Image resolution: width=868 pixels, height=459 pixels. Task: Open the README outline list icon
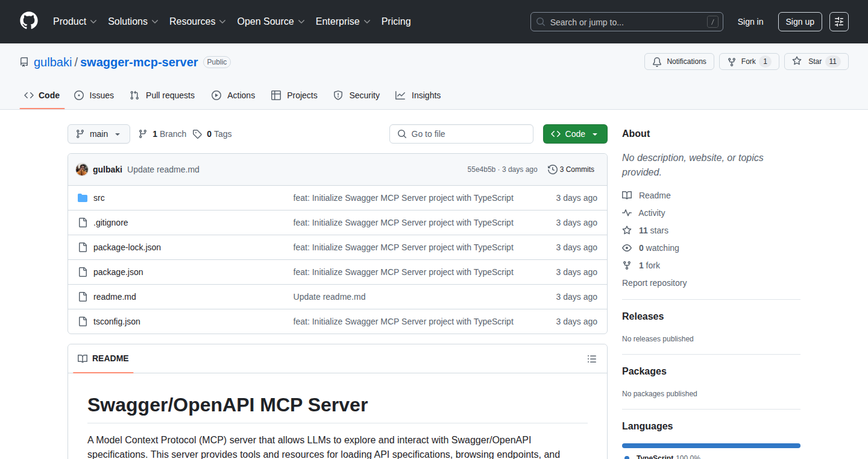click(592, 359)
